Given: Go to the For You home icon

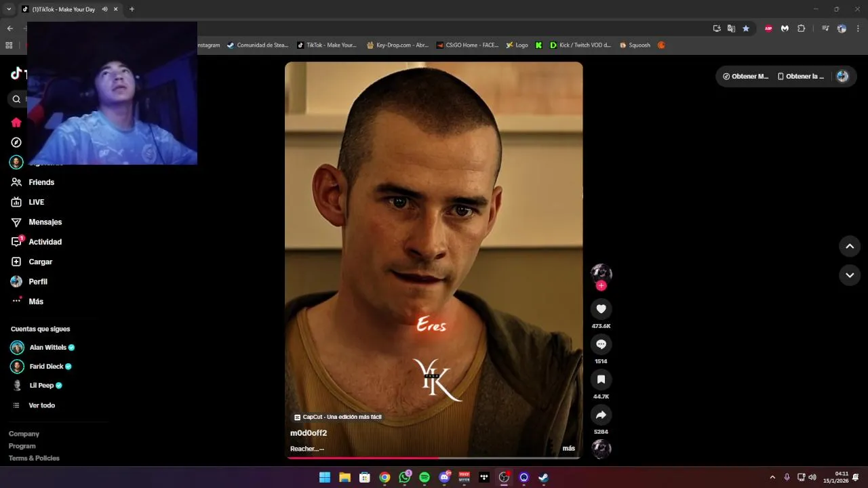Looking at the screenshot, I should (x=16, y=123).
